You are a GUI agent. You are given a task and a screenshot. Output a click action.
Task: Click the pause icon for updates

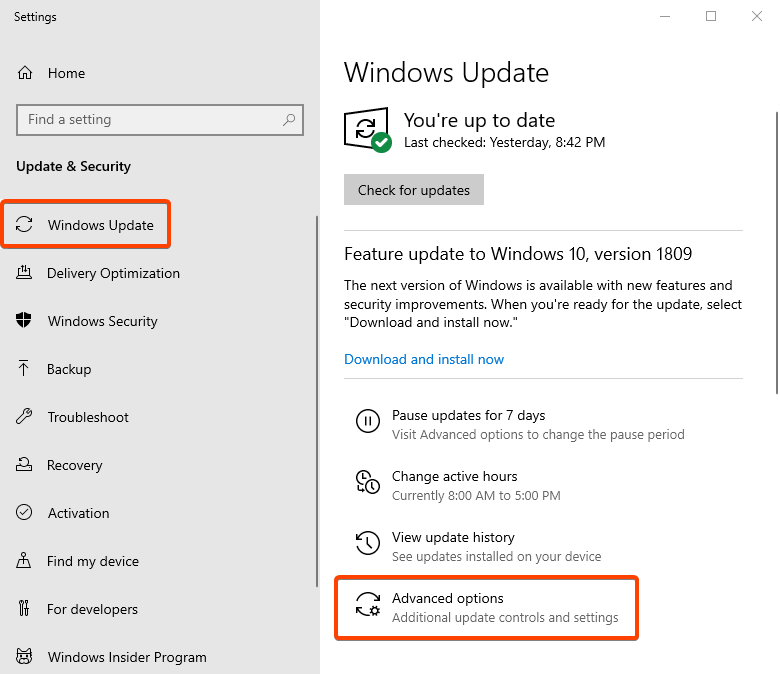tap(367, 421)
